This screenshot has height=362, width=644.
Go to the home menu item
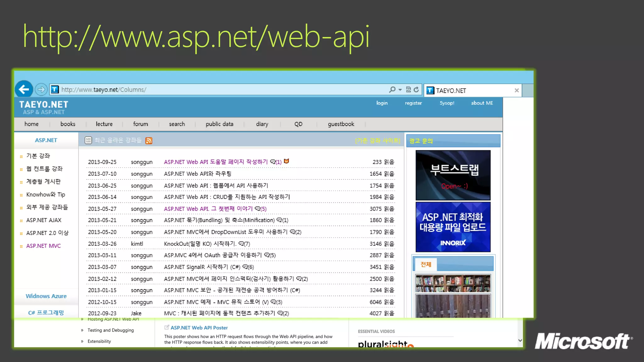coord(31,124)
